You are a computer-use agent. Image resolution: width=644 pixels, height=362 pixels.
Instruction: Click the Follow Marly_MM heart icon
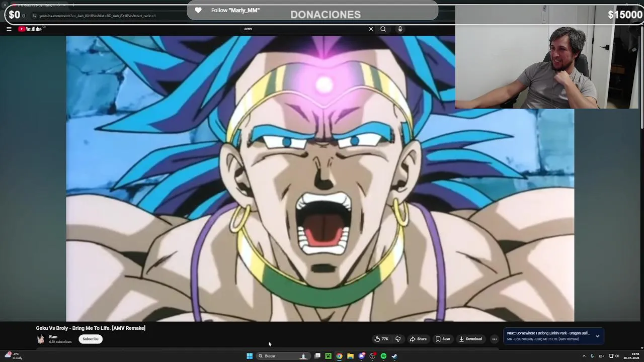(x=198, y=10)
